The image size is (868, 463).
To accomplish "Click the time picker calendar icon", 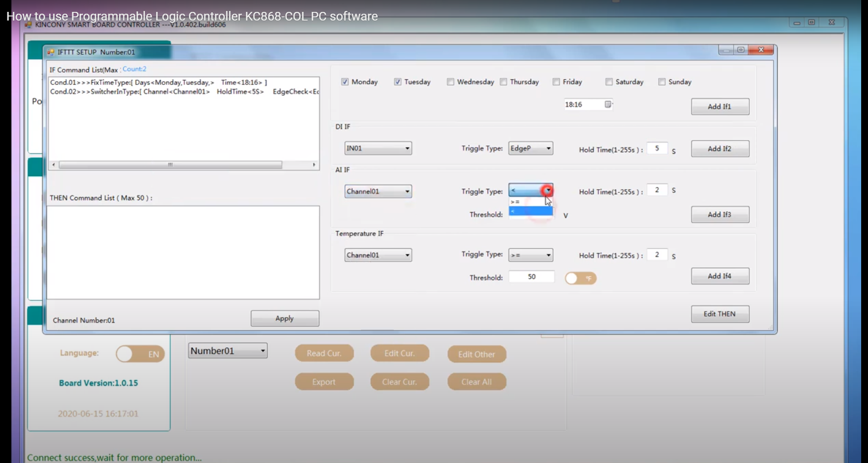I will (x=608, y=104).
